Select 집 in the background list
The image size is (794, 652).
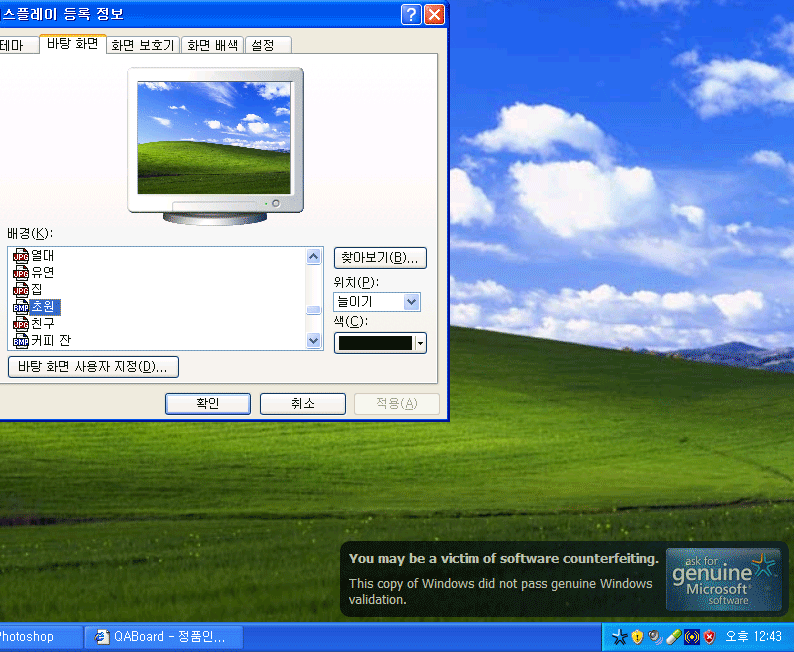[36, 290]
